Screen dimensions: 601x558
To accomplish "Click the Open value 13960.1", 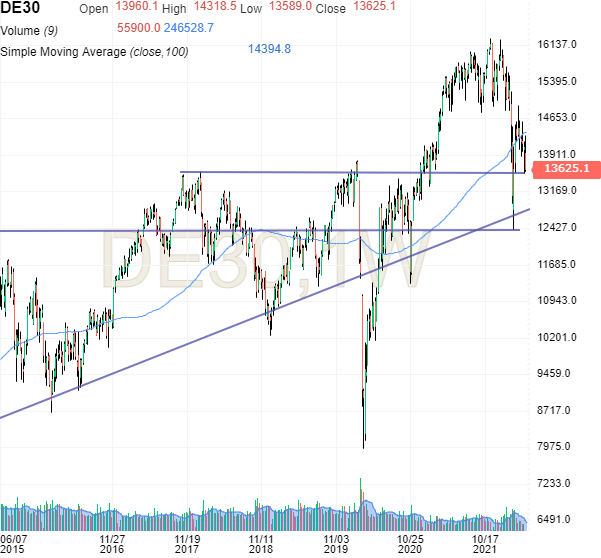I will point(135,8).
